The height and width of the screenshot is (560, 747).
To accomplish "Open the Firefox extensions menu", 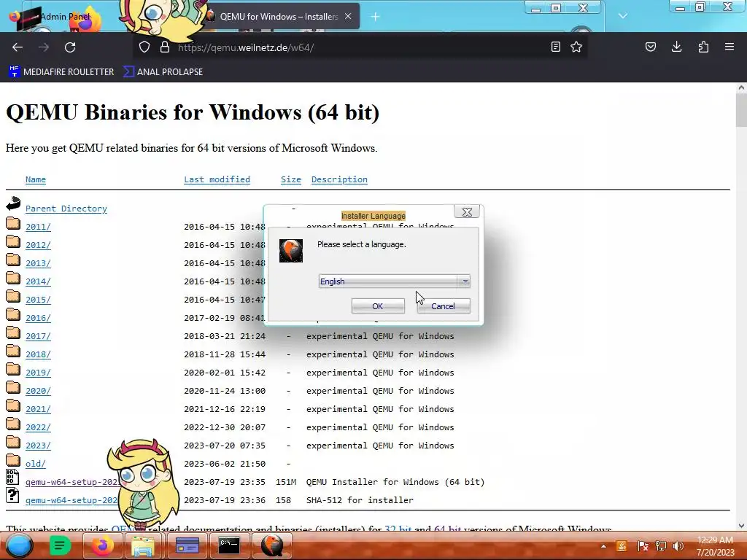I will pos(703,47).
